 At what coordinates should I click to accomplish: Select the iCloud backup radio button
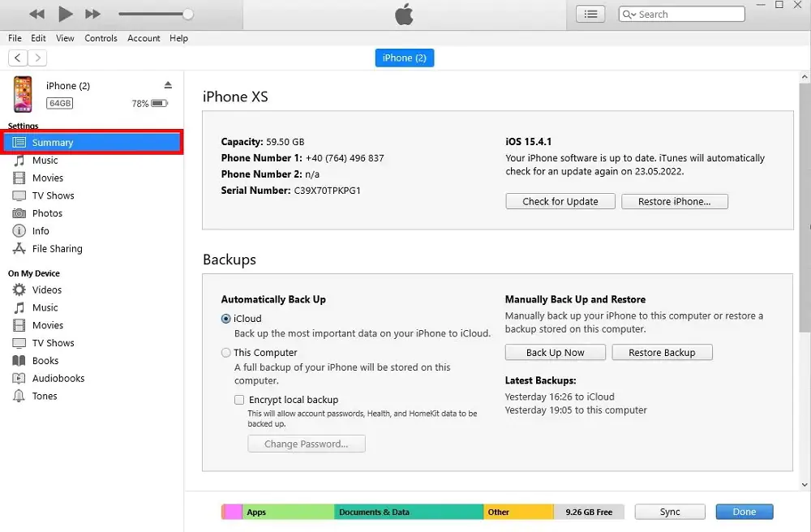point(226,320)
